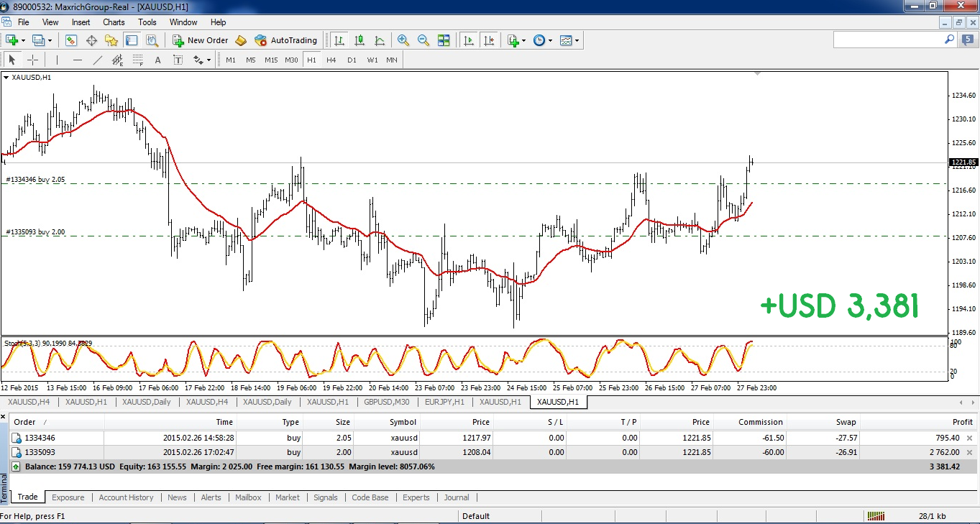The height and width of the screenshot is (524, 980).
Task: Click the Zoom Out magnifier icon
Action: 423,41
